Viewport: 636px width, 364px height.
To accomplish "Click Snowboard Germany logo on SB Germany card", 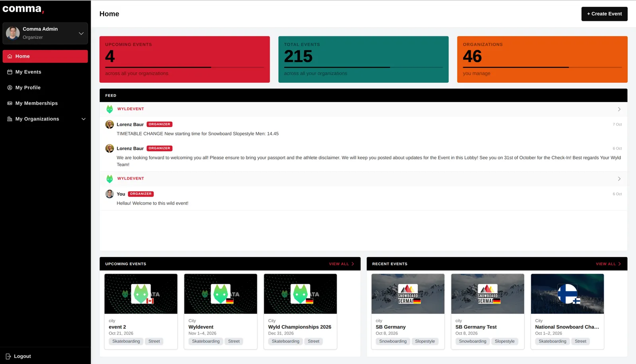I will point(408,294).
